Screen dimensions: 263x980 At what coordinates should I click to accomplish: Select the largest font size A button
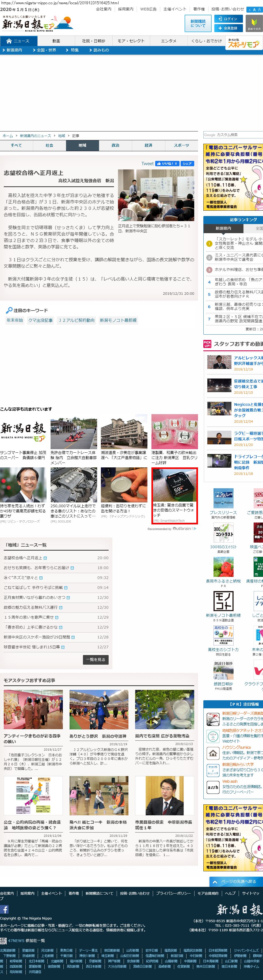[260, 10]
